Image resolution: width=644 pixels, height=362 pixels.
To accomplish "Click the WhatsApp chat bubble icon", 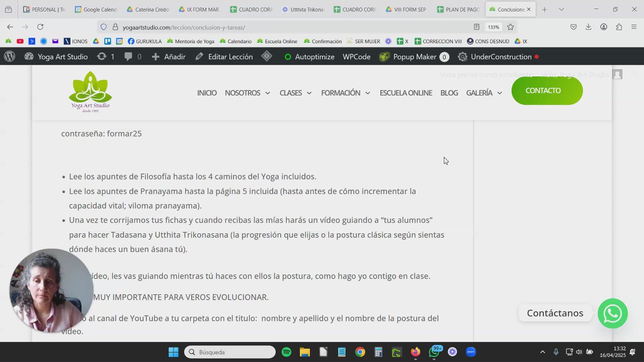I will 612,313.
